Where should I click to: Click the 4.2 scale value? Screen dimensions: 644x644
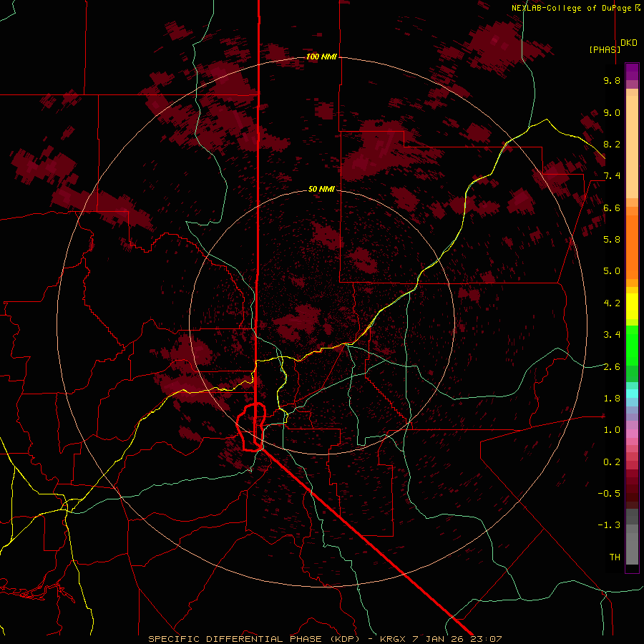[x=612, y=303]
